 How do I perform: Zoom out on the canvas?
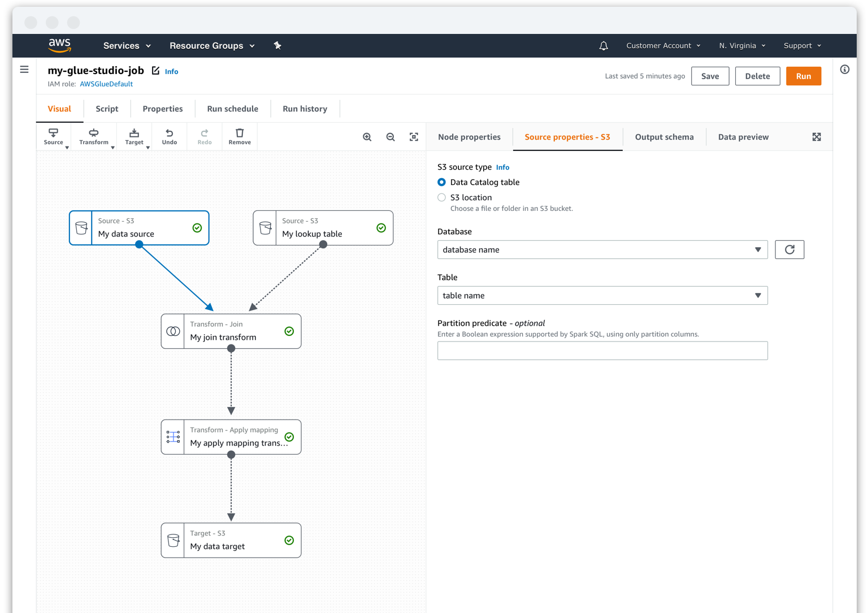(x=390, y=137)
